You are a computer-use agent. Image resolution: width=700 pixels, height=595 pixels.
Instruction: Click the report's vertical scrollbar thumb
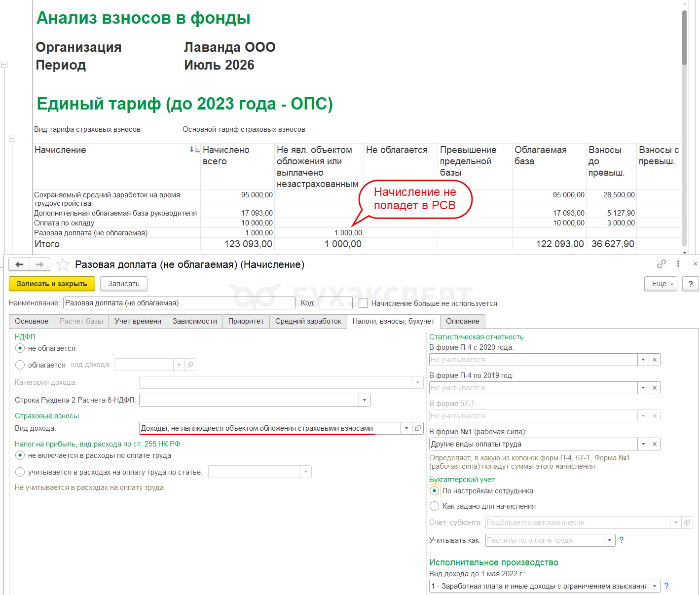684,38
